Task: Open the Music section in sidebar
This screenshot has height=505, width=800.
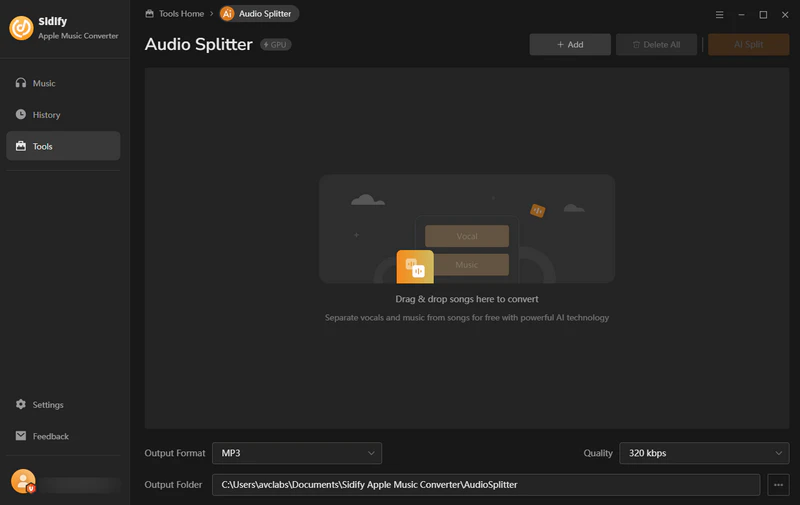Action: [63, 83]
